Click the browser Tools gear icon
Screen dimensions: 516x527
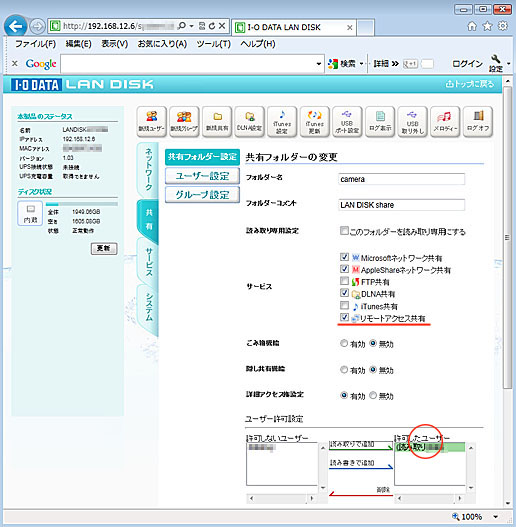[x=503, y=26]
